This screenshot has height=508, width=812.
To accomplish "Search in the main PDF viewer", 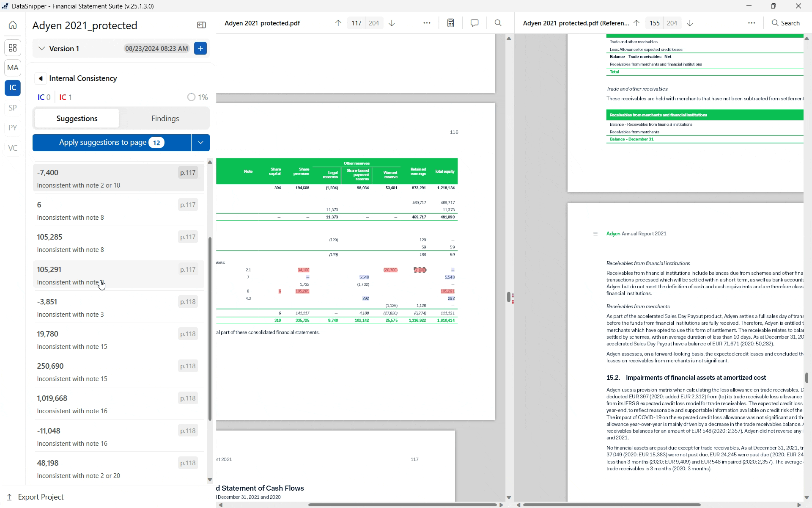I will click(498, 23).
